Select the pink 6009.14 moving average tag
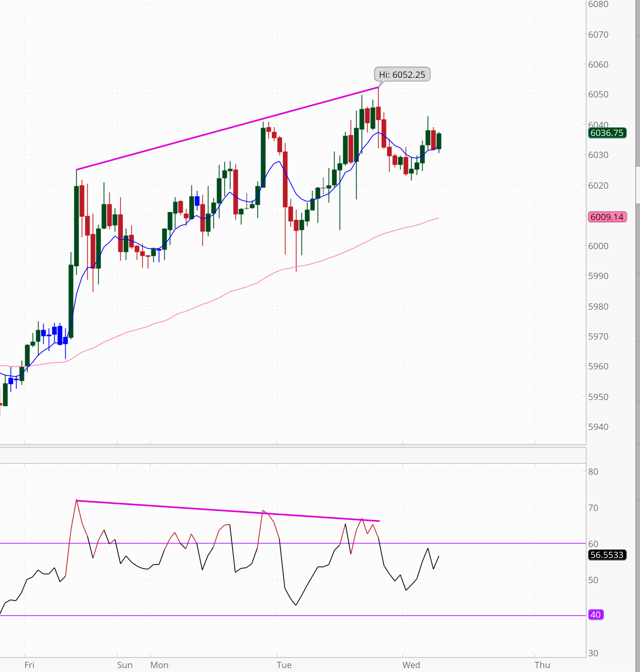Image resolution: width=640 pixels, height=672 pixels. tap(607, 217)
